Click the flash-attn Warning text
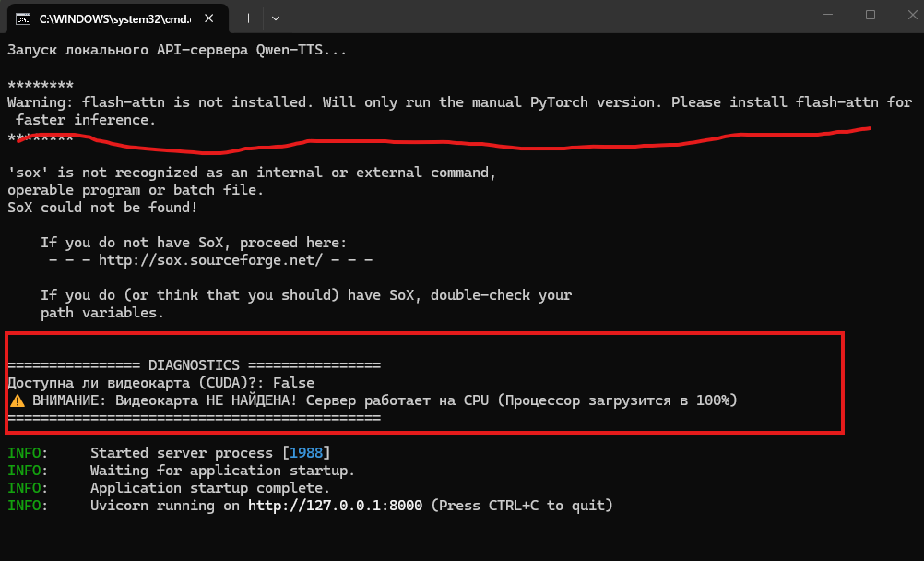 tap(459, 111)
